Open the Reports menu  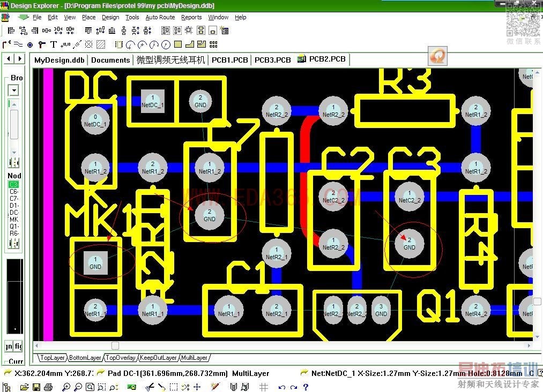pos(191,17)
